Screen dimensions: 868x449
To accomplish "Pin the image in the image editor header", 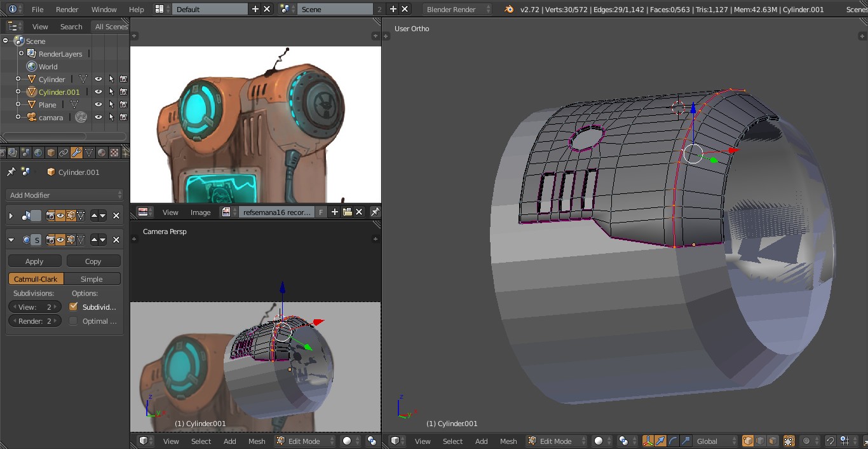I will pyautogui.click(x=375, y=212).
